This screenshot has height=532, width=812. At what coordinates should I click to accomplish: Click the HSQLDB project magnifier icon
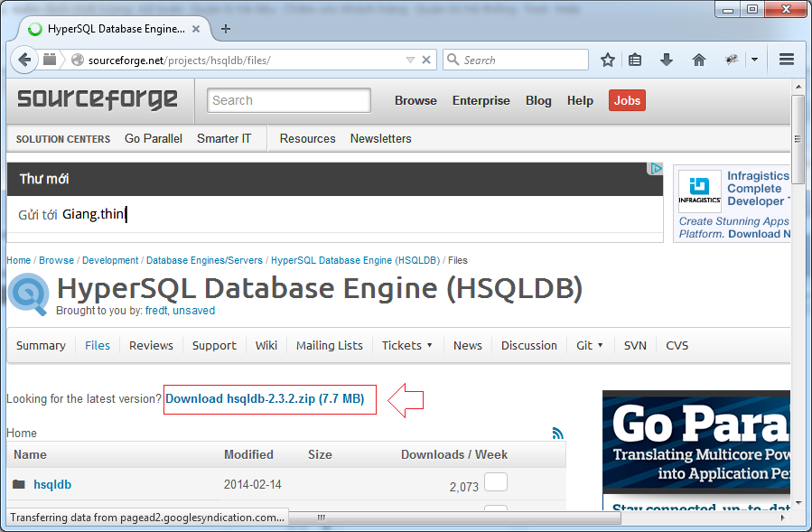[29, 294]
